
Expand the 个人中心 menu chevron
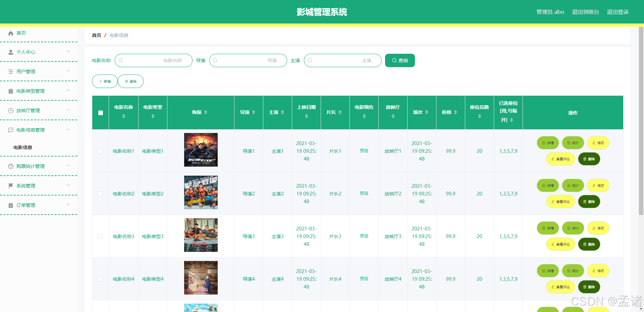coord(68,51)
